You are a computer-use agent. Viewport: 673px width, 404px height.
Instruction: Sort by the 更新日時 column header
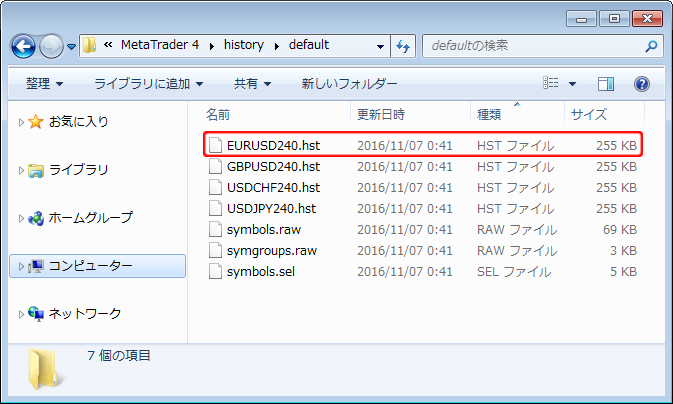tap(381, 115)
